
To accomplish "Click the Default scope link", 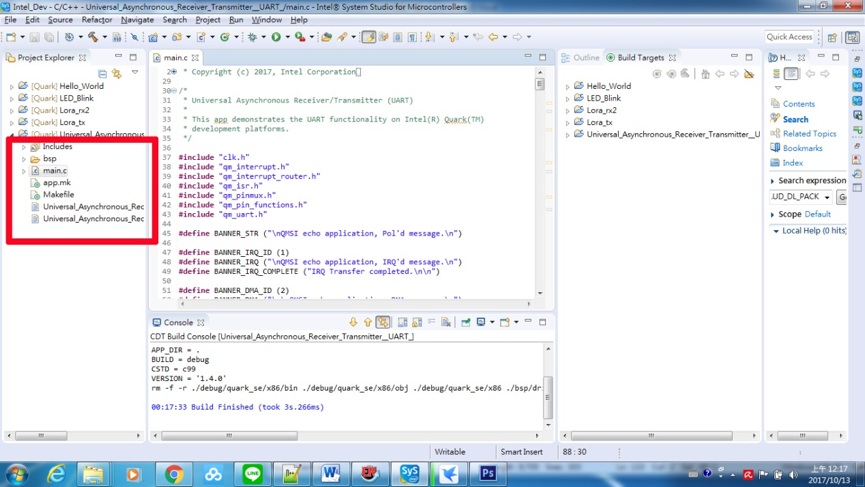I will point(818,215).
